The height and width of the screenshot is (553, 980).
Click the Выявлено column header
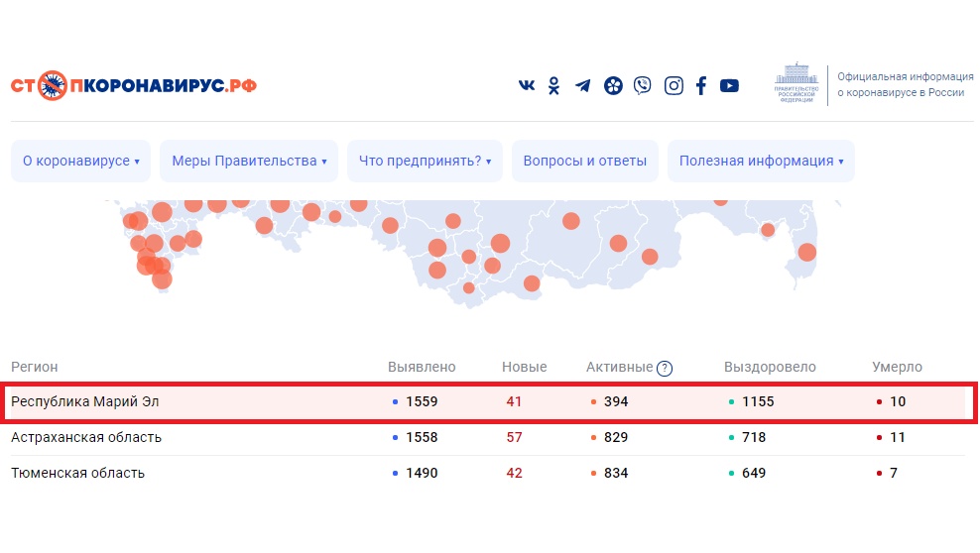click(x=422, y=367)
